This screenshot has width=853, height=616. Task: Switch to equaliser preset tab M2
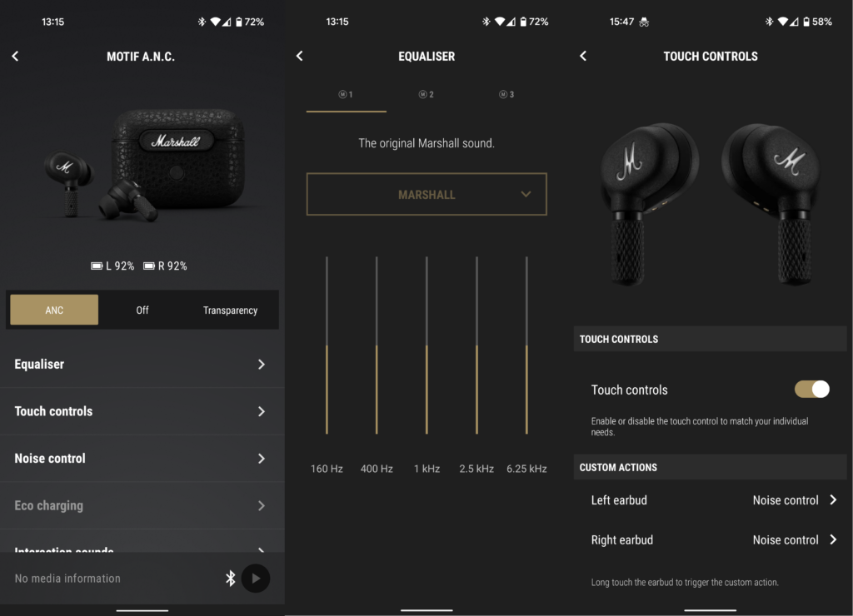coord(426,95)
